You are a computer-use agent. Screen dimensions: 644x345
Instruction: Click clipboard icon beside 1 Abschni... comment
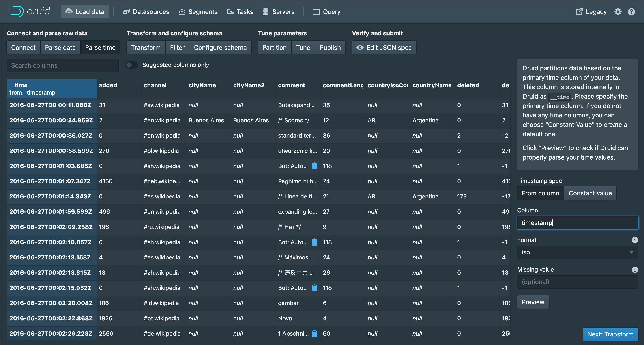[315, 334]
